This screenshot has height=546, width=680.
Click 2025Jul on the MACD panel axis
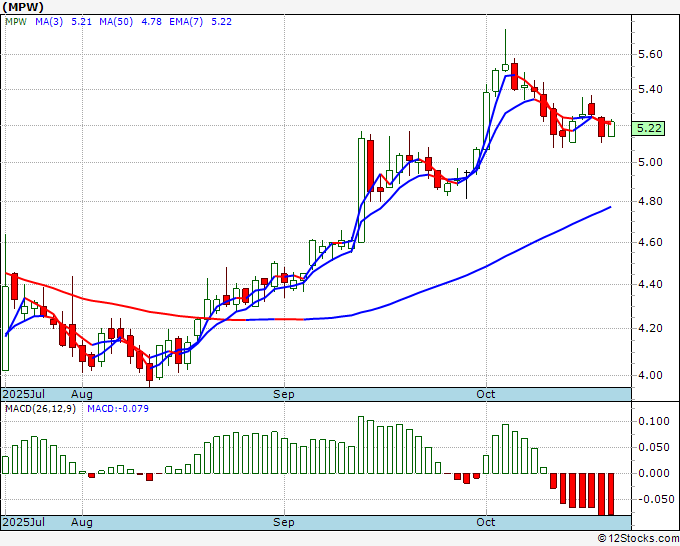[x=23, y=522]
